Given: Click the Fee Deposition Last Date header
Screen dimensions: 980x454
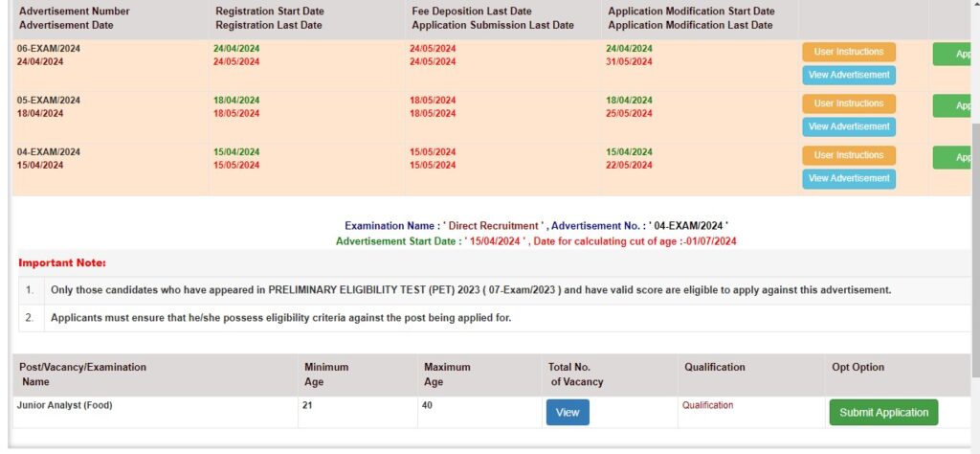Looking at the screenshot, I should [x=472, y=11].
